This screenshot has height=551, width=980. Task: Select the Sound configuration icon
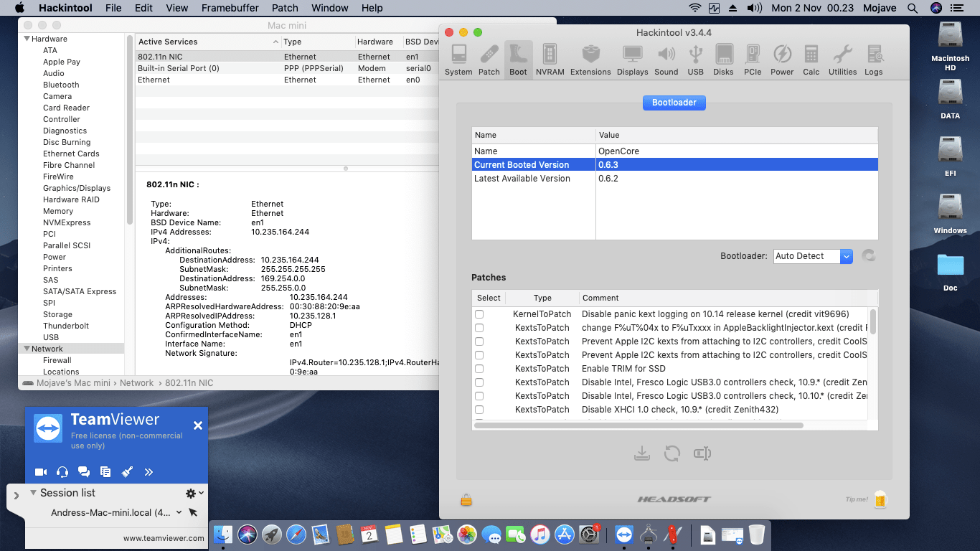tap(666, 56)
